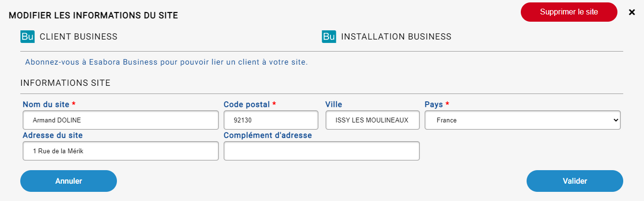
Task: Open the Pays country dropdown
Action: pyautogui.click(x=523, y=121)
